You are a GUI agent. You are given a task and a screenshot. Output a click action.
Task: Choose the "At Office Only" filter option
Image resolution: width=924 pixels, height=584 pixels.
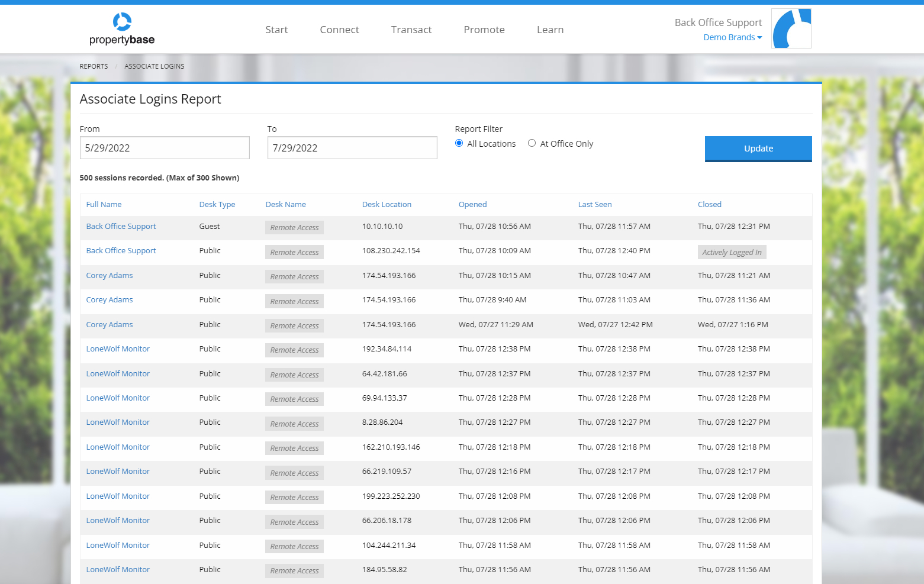click(x=532, y=143)
